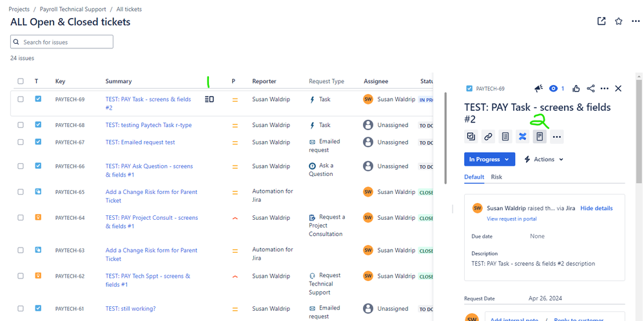Viewport: 644px width, 321px height.
Task: Open TEST: still working? issue
Action: click(x=131, y=308)
